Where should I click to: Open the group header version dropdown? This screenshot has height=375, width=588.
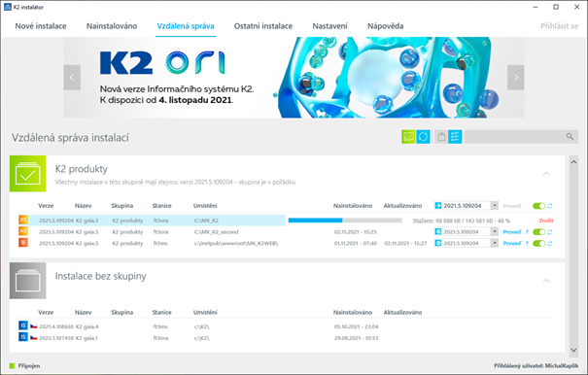(x=495, y=206)
